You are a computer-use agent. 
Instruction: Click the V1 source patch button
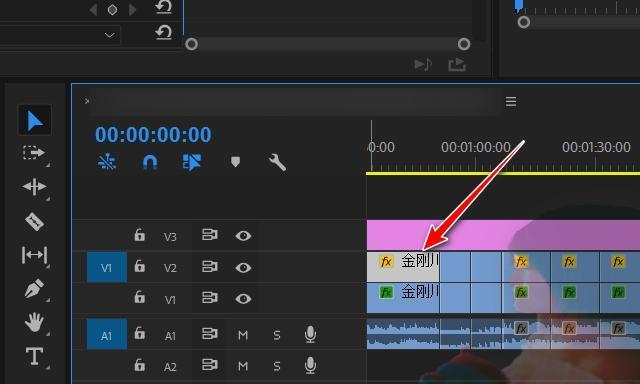coord(107,267)
